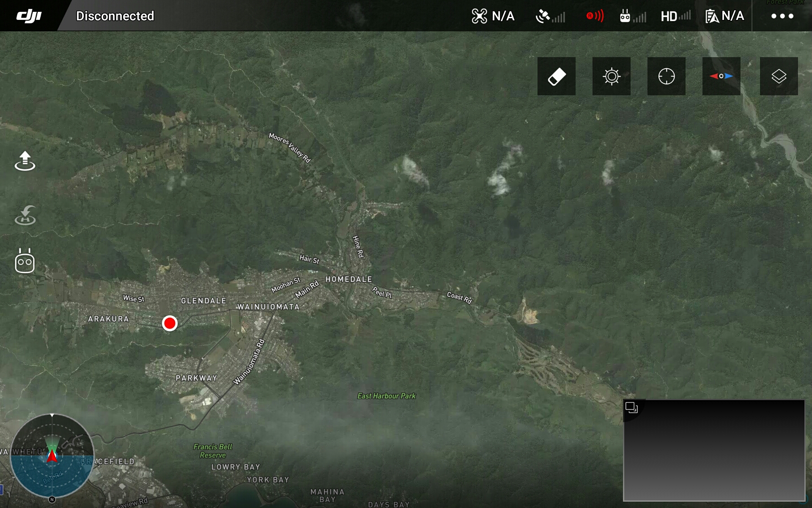Screen dimensions: 812x508
Task: Tap the GLENDALE map label
Action: (x=203, y=301)
